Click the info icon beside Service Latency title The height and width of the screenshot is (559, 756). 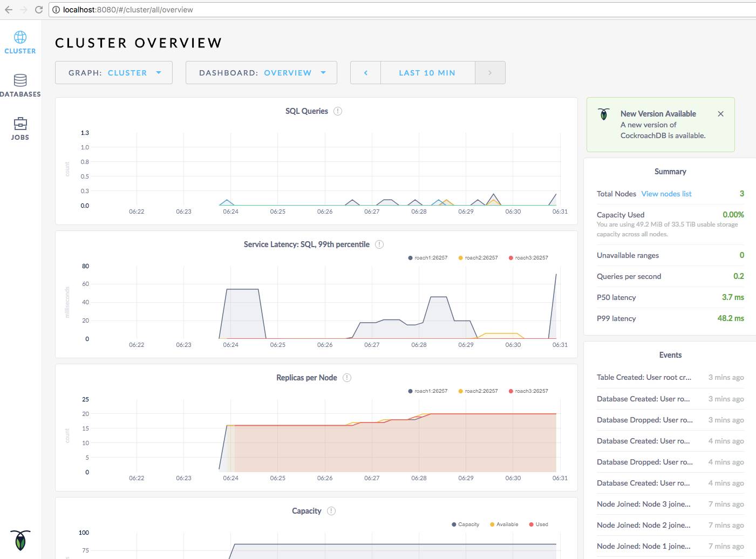coord(379,244)
